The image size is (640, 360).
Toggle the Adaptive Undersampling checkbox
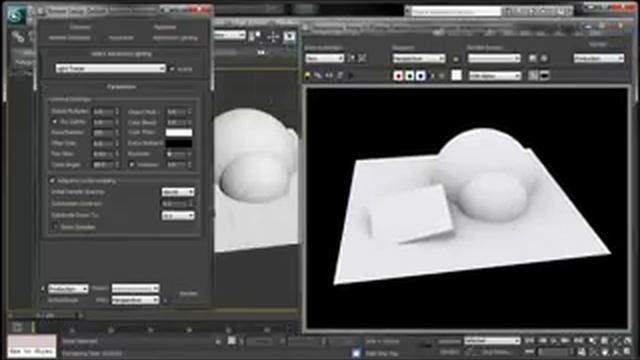[52, 180]
